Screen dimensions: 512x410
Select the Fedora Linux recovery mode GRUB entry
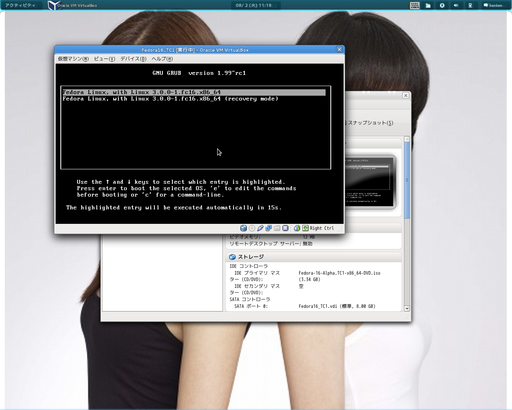coord(170,99)
